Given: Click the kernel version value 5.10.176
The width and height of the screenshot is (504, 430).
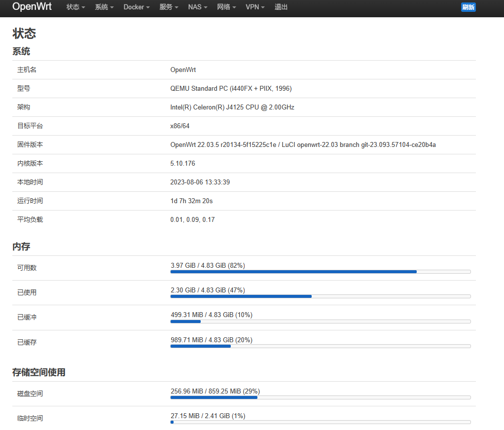Looking at the screenshot, I should 182,163.
